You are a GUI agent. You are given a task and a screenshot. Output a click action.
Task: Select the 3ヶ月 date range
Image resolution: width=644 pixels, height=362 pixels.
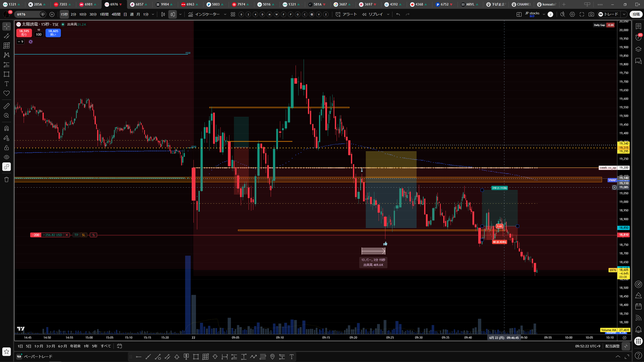pos(50,346)
